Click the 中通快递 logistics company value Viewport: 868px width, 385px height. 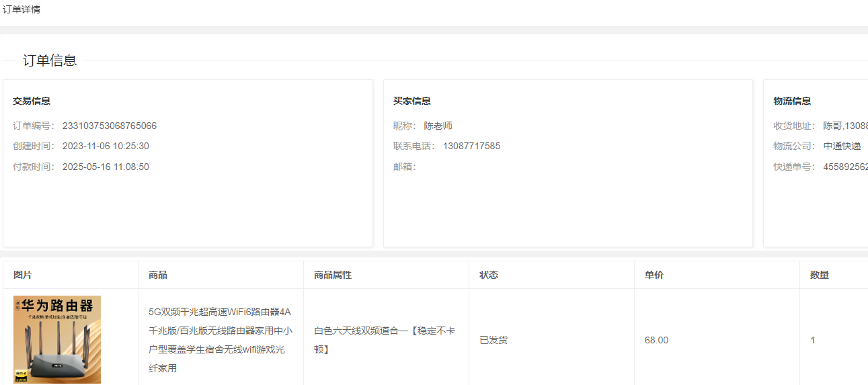point(842,146)
